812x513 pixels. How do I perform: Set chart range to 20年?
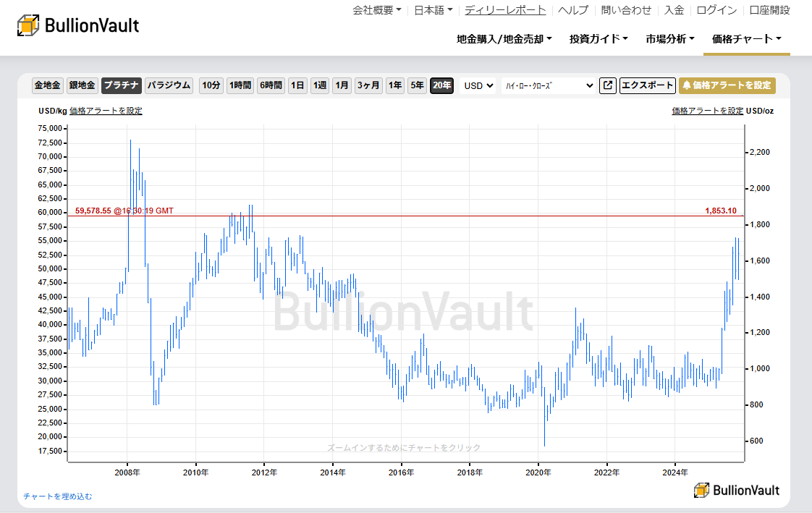[x=441, y=85]
